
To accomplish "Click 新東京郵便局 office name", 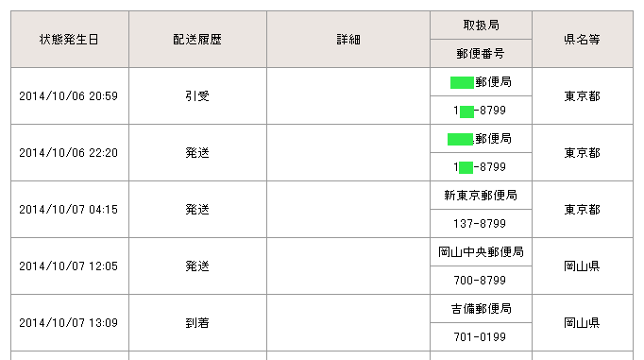I will pyautogui.click(x=481, y=196).
